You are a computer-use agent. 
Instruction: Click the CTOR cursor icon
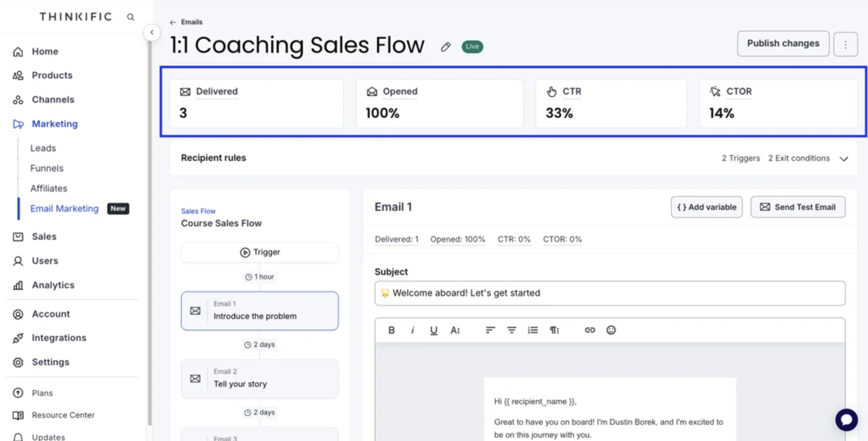(x=715, y=91)
